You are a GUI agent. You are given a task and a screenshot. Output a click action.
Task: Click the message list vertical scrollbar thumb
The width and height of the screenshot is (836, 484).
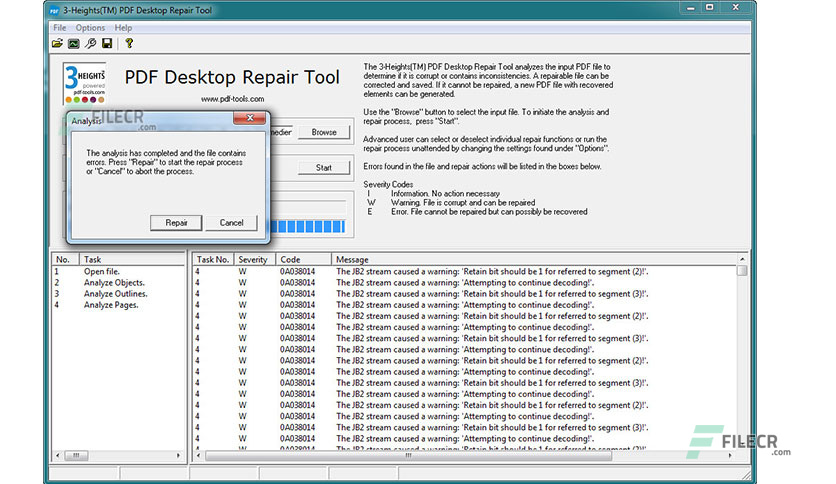click(742, 270)
